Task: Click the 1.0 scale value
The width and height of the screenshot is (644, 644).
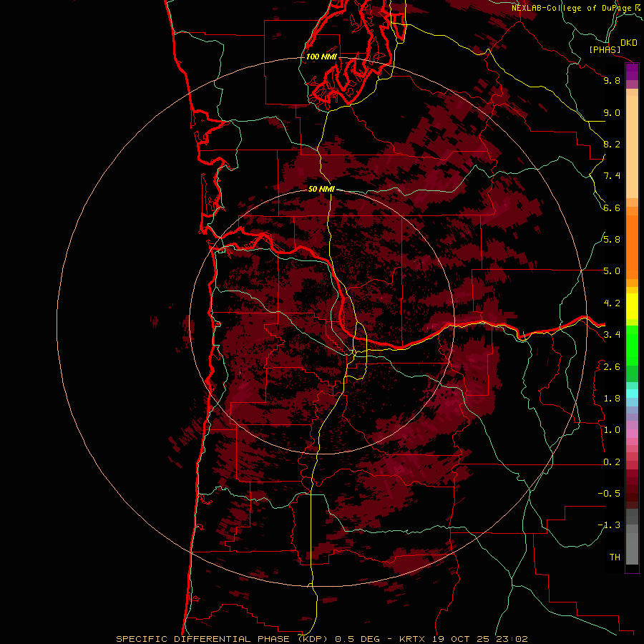Action: pos(612,430)
